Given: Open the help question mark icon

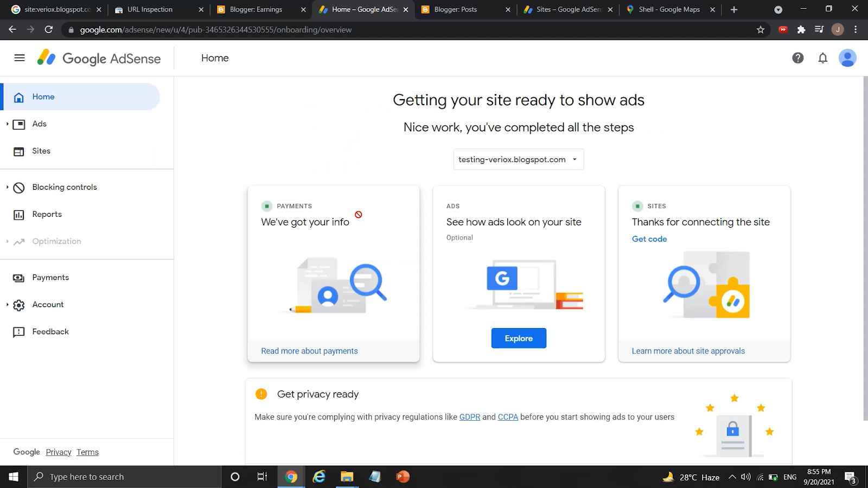Looking at the screenshot, I should 797,58.
